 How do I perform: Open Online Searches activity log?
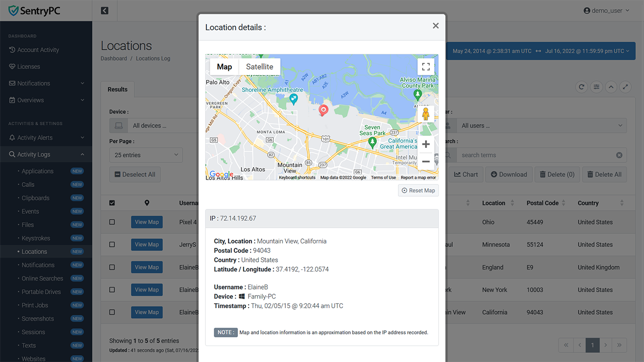46,279
